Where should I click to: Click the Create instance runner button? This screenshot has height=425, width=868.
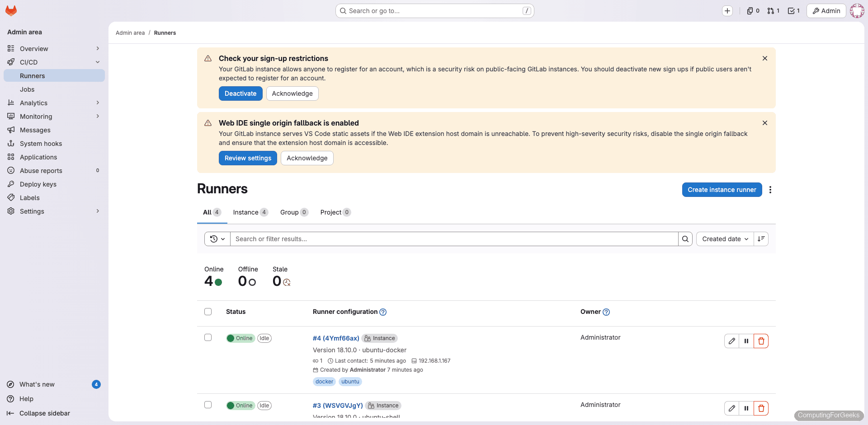[x=722, y=190]
